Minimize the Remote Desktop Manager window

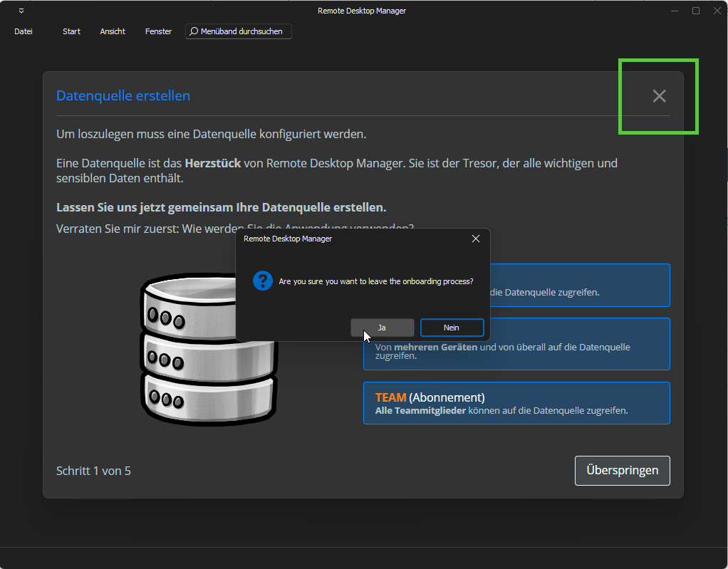point(675,11)
